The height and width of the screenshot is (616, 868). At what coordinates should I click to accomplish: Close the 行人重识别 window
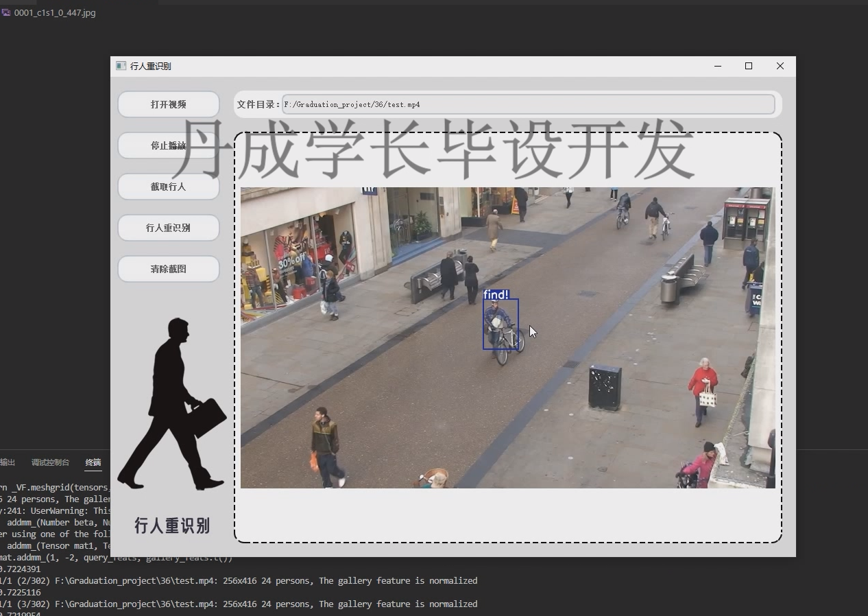tap(780, 66)
